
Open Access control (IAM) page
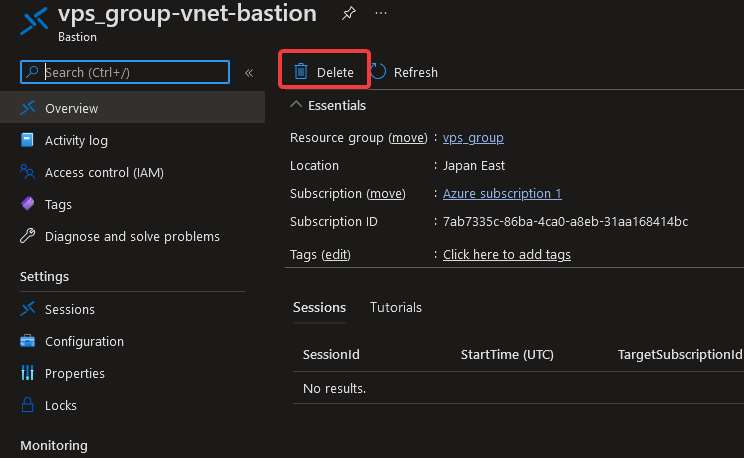click(x=132, y=172)
